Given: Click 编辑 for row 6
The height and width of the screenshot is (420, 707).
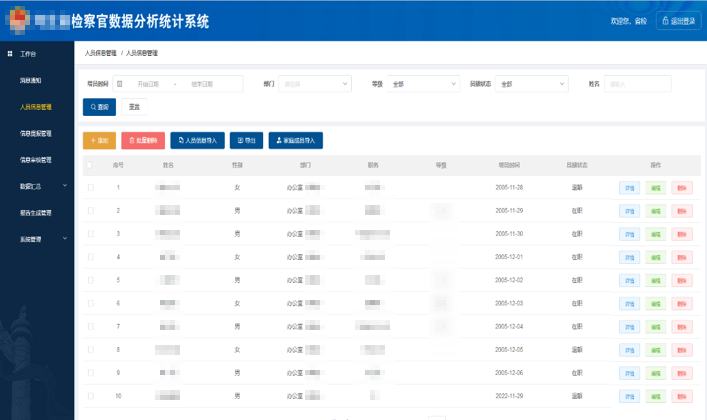Looking at the screenshot, I should coord(656,304).
